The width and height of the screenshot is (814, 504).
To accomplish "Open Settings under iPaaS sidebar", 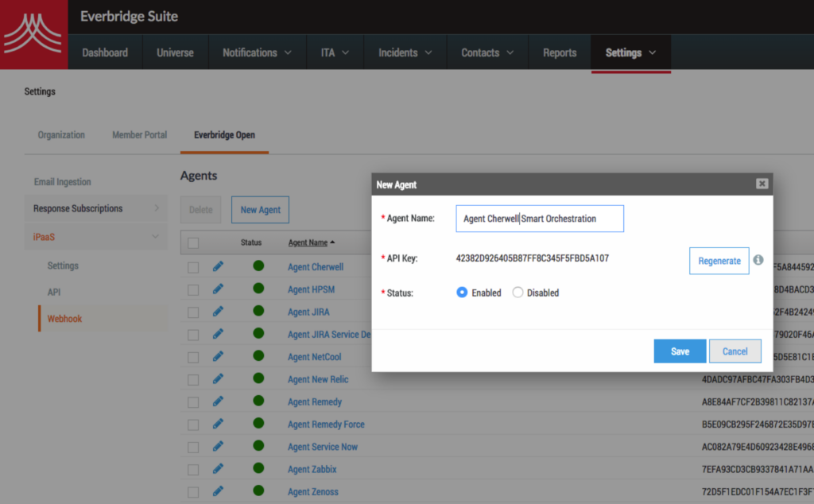I will pyautogui.click(x=63, y=266).
